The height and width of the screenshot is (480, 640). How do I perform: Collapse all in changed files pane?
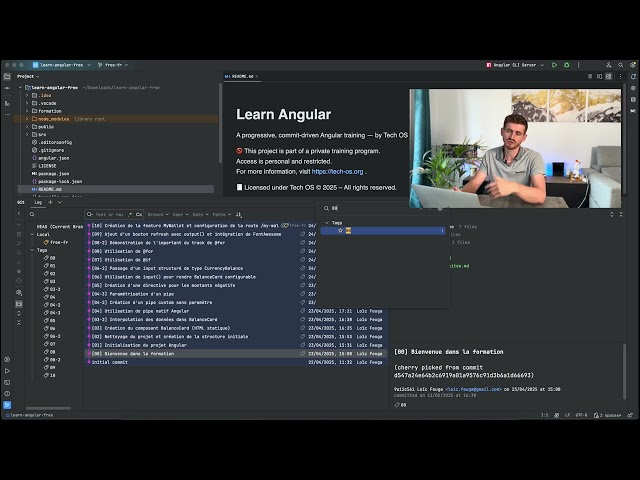(621, 214)
